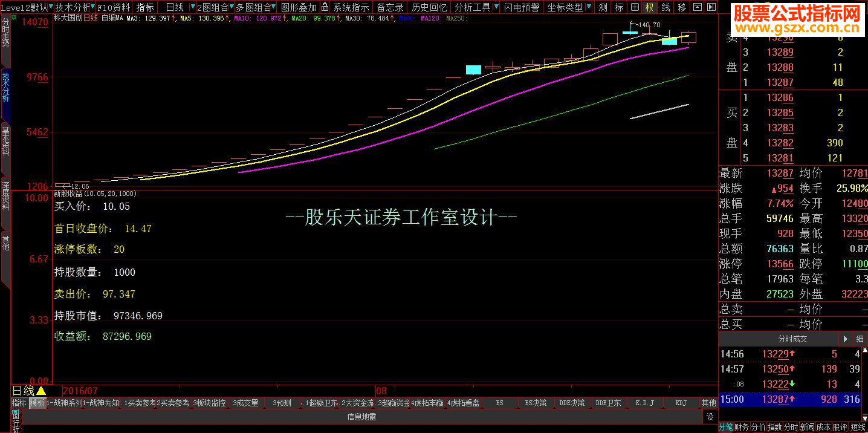
Task: Toggle 图形叠加 chart overlay
Action: click(299, 7)
